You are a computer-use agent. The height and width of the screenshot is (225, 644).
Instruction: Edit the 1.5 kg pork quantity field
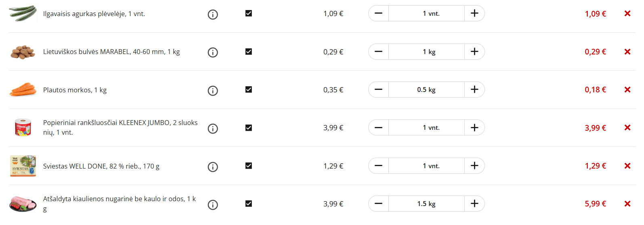click(426, 204)
